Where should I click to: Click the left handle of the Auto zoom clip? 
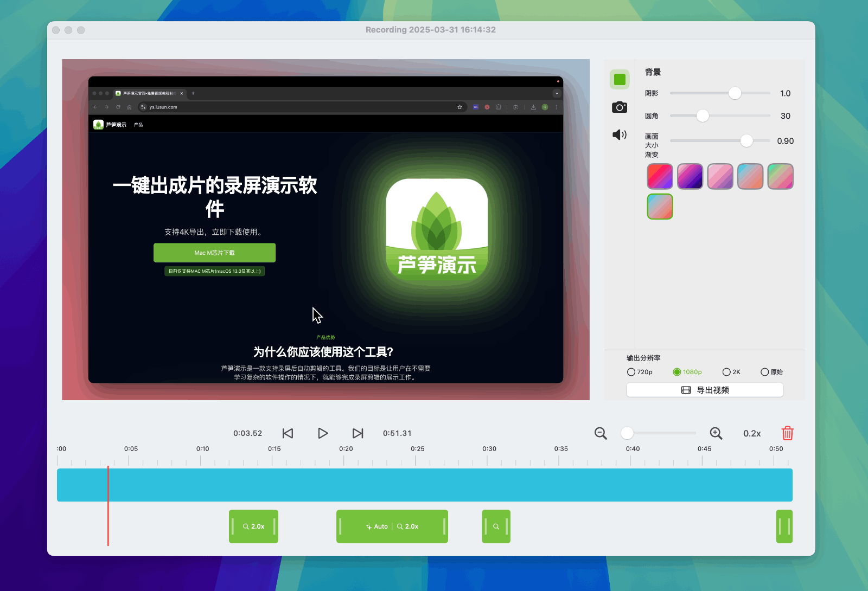340,526
